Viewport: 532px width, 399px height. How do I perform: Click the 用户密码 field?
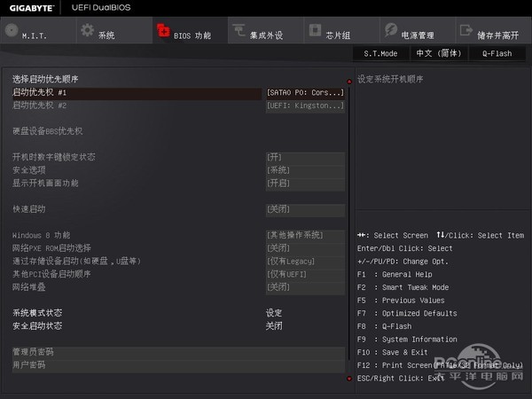178,365
